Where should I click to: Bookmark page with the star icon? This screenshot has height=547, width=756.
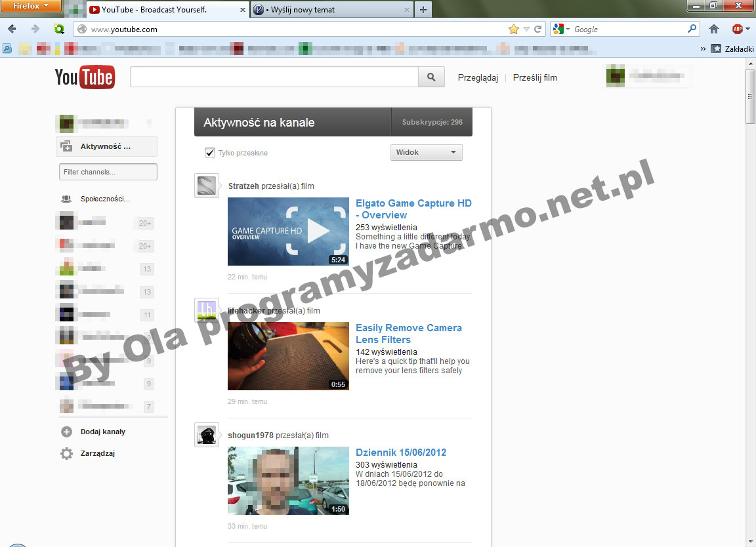(513, 29)
